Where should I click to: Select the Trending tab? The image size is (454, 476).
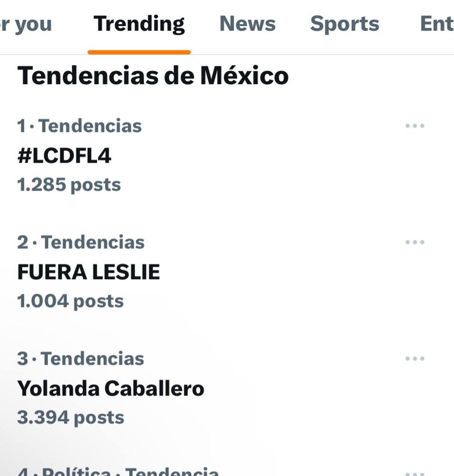139,24
